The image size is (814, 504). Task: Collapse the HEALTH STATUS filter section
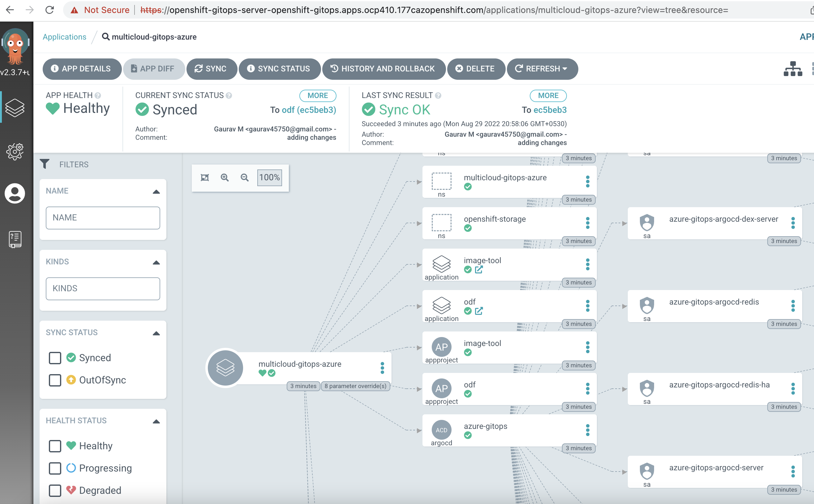click(156, 421)
